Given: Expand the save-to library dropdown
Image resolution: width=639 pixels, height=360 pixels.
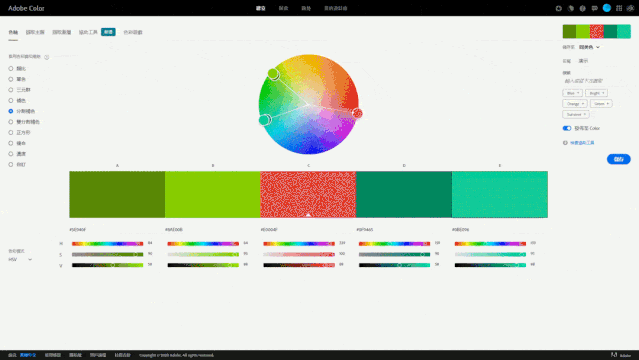Looking at the screenshot, I should [x=589, y=47].
